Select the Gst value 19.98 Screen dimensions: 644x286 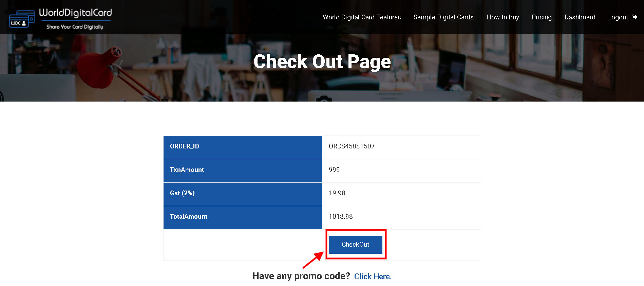click(337, 193)
